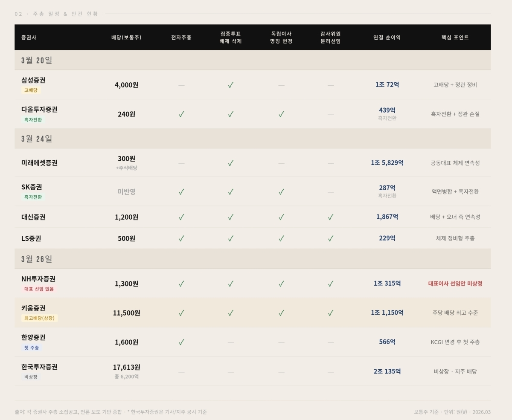This screenshot has width=512, height=420.
Task: Click the 1,867억 net profit value
Action: [387, 217]
